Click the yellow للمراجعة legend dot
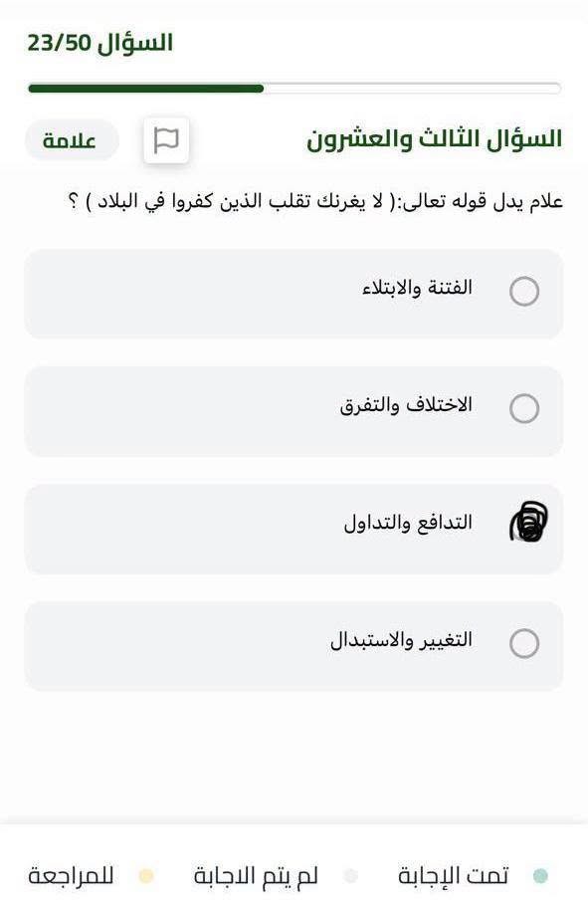The height and width of the screenshot is (902, 588). [146, 876]
